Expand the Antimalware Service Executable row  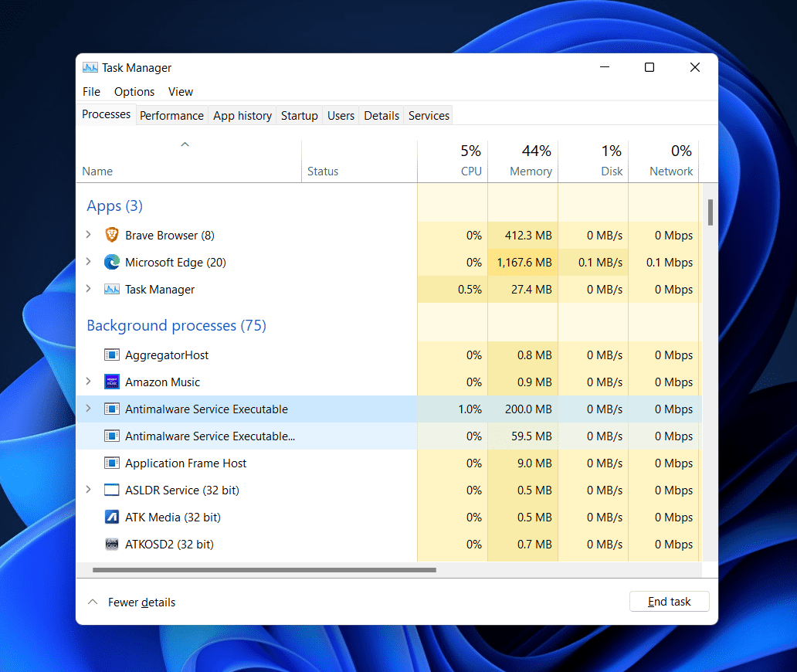click(88, 409)
